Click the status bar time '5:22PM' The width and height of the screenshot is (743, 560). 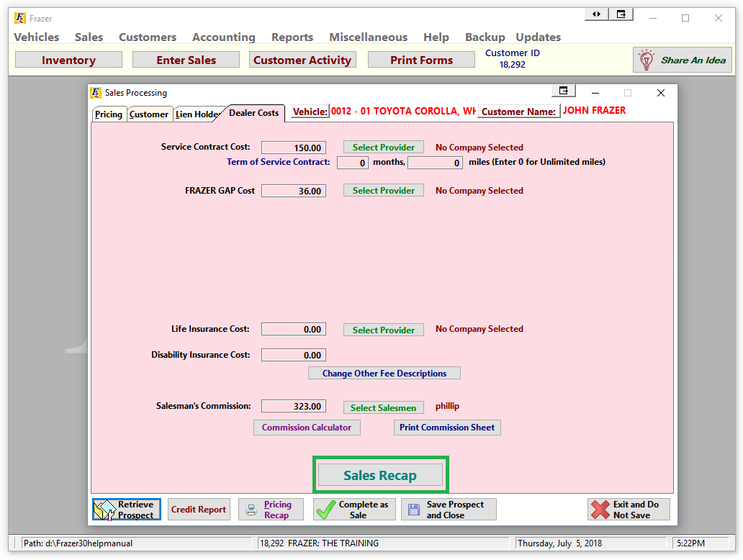pyautogui.click(x=690, y=543)
